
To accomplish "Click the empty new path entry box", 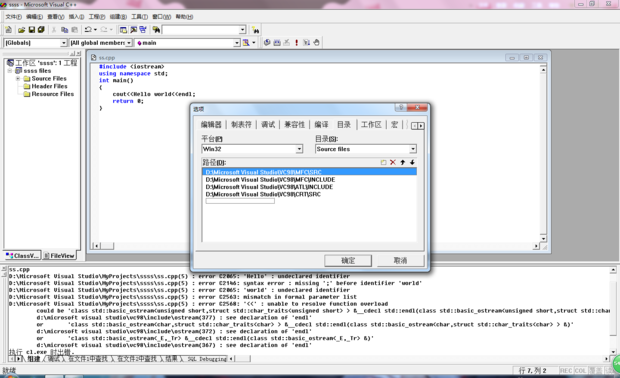I will pyautogui.click(x=240, y=201).
